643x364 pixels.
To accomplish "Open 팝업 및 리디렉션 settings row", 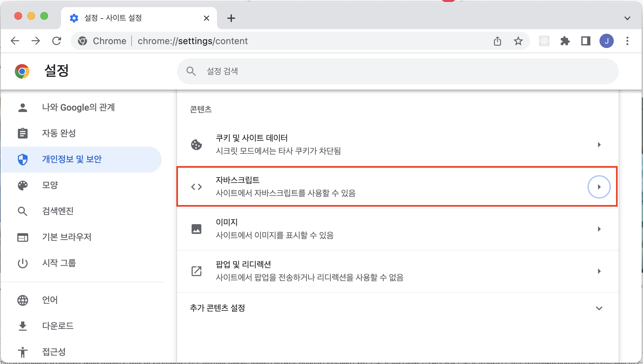I will pos(397,271).
